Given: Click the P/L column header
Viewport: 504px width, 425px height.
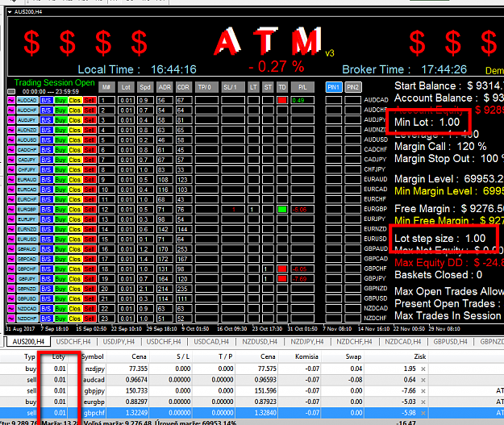Looking at the screenshot, I should tap(302, 87).
